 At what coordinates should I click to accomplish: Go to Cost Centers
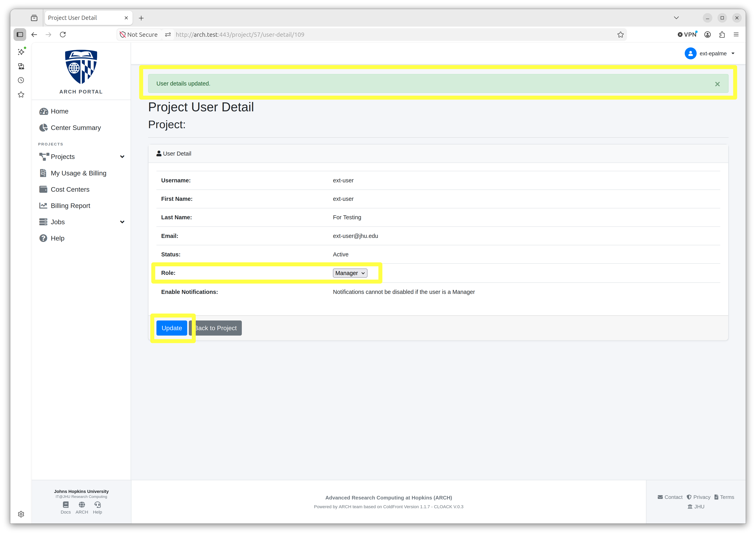(x=70, y=190)
